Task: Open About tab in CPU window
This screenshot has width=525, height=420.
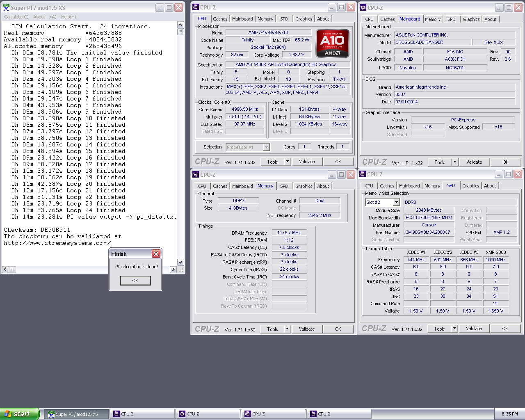Action: (323, 19)
